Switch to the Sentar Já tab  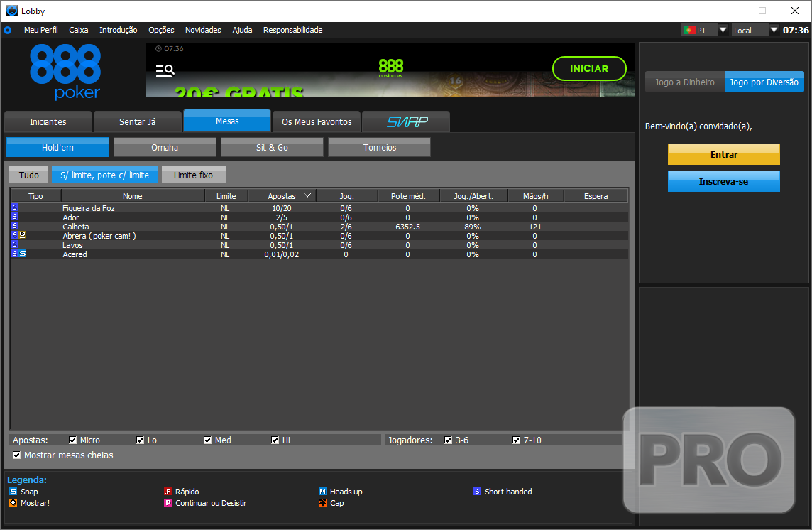(137, 122)
